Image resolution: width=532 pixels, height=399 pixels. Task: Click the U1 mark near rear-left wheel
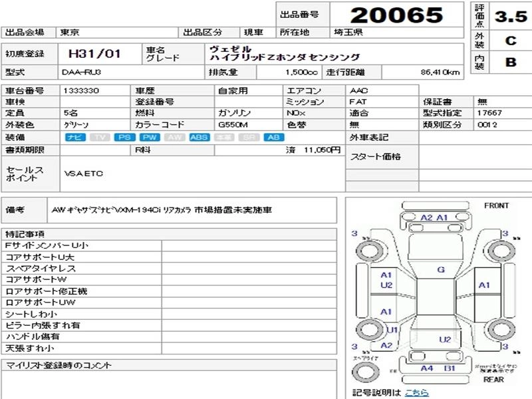(x=392, y=330)
